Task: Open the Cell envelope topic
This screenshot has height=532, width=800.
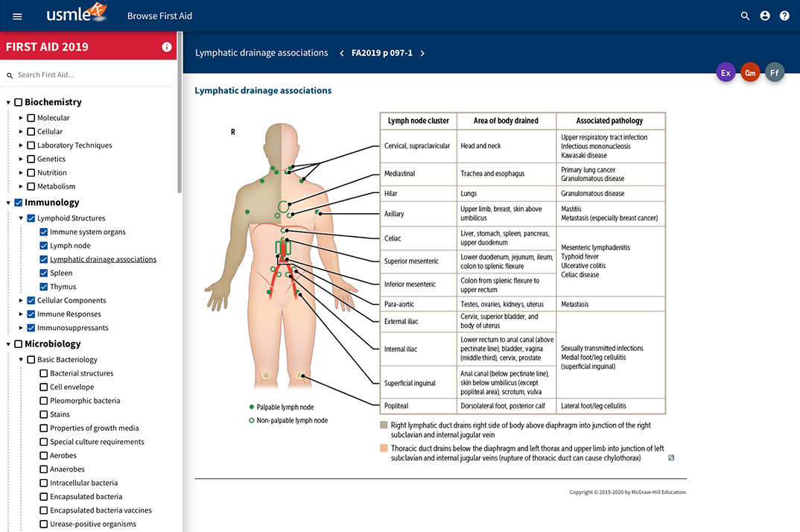Action: click(x=72, y=387)
